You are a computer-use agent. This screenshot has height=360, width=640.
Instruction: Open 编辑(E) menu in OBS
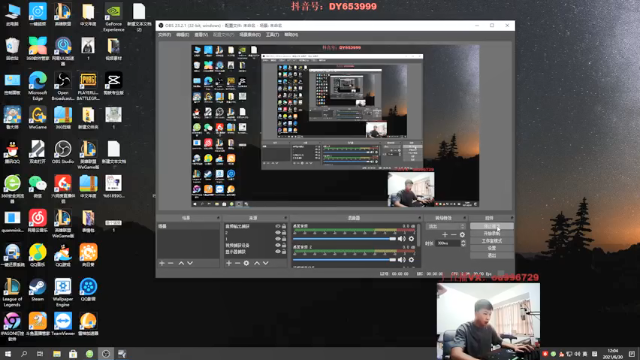[x=182, y=35]
